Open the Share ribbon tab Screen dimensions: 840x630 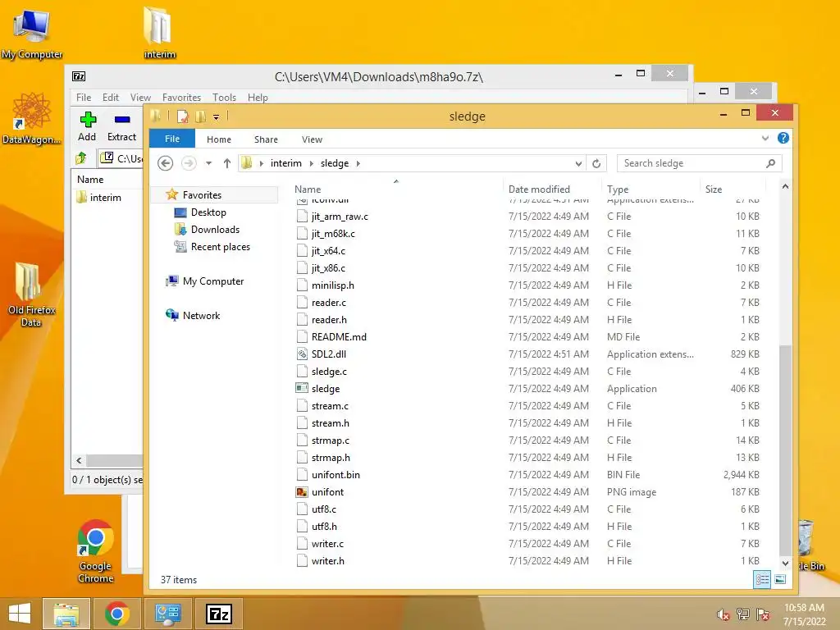[266, 139]
